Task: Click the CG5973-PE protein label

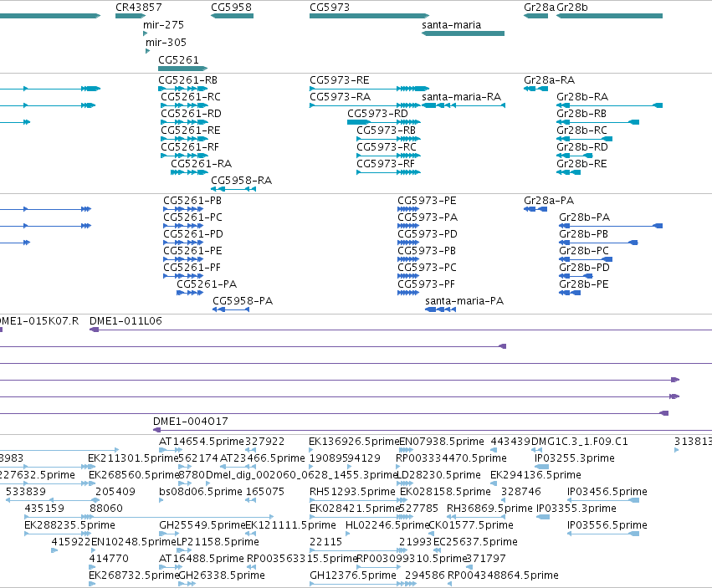Action: [x=428, y=201]
